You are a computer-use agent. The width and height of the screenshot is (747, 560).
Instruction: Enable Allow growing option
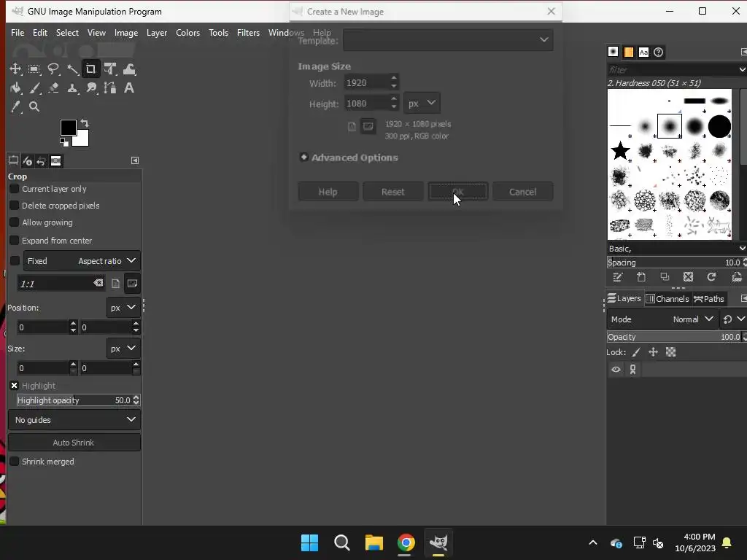tap(15, 222)
